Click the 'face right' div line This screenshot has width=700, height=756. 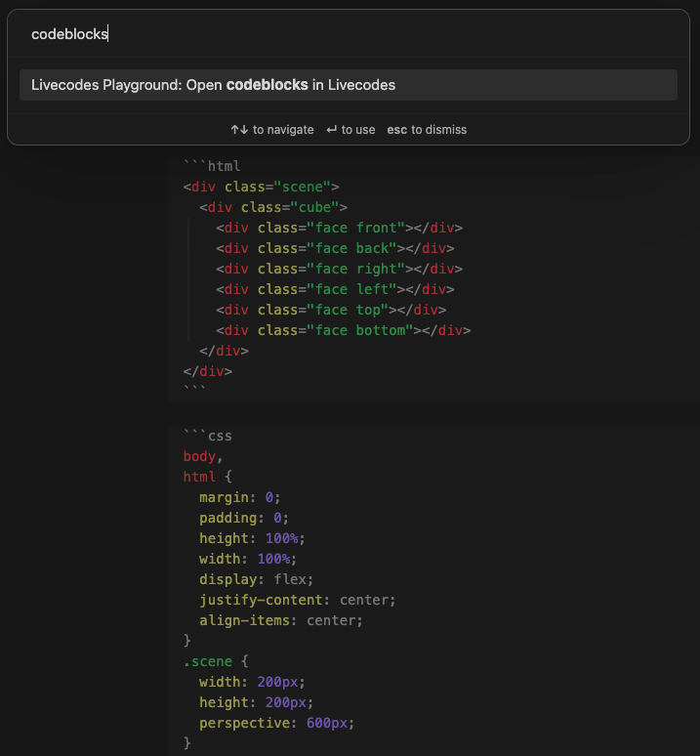click(339, 269)
